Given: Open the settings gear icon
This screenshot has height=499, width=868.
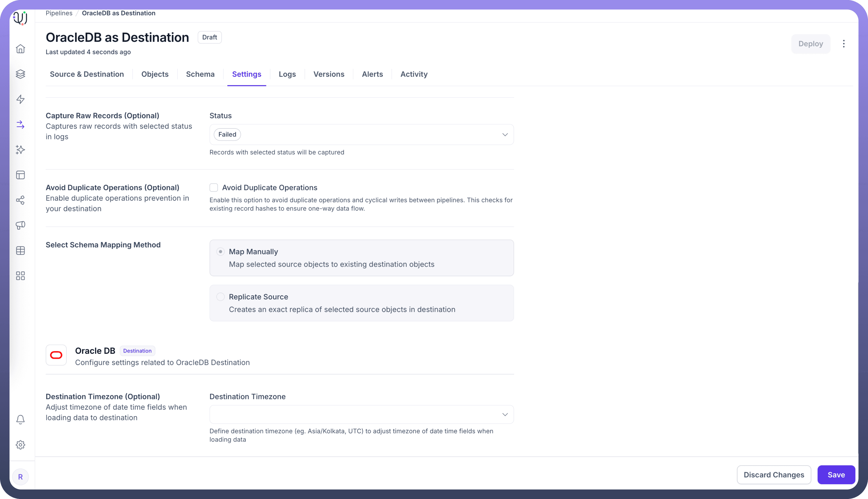Looking at the screenshot, I should pyautogui.click(x=20, y=445).
